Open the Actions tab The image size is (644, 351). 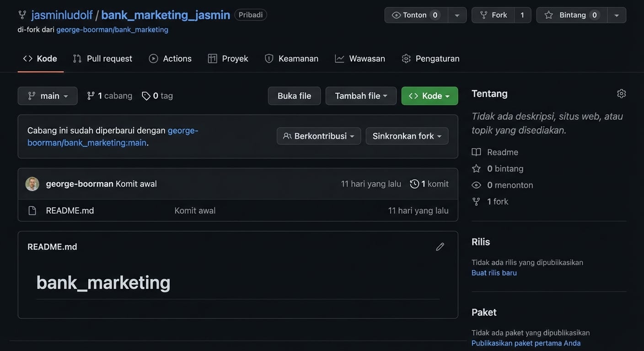point(170,58)
